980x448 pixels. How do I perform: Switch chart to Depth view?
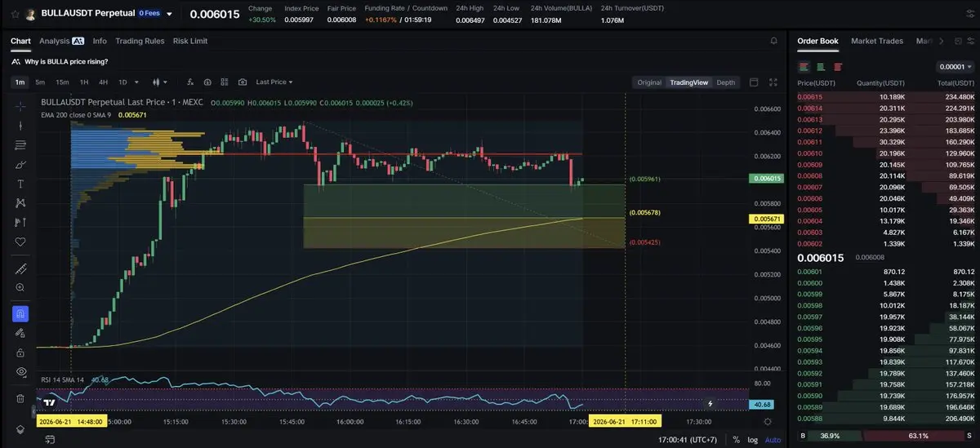pyautogui.click(x=725, y=82)
